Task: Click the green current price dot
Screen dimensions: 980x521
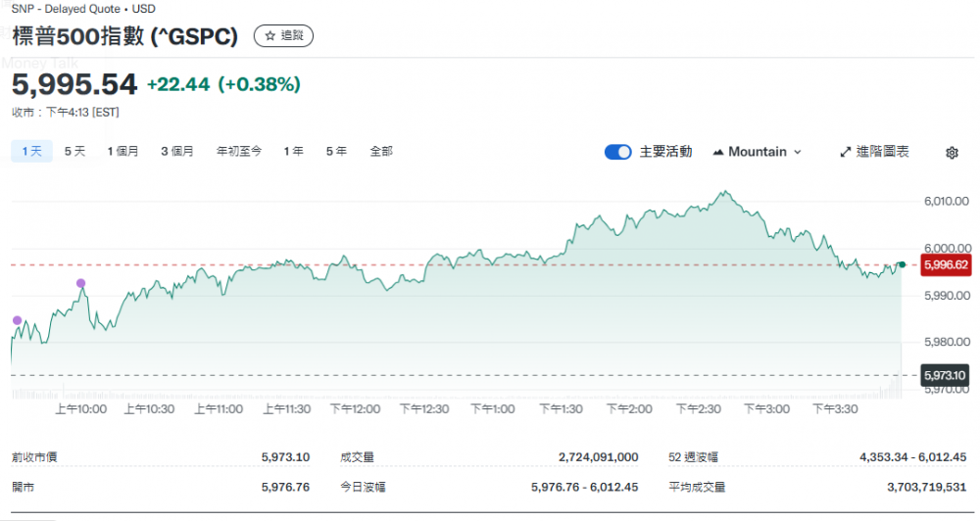Action: pos(902,264)
